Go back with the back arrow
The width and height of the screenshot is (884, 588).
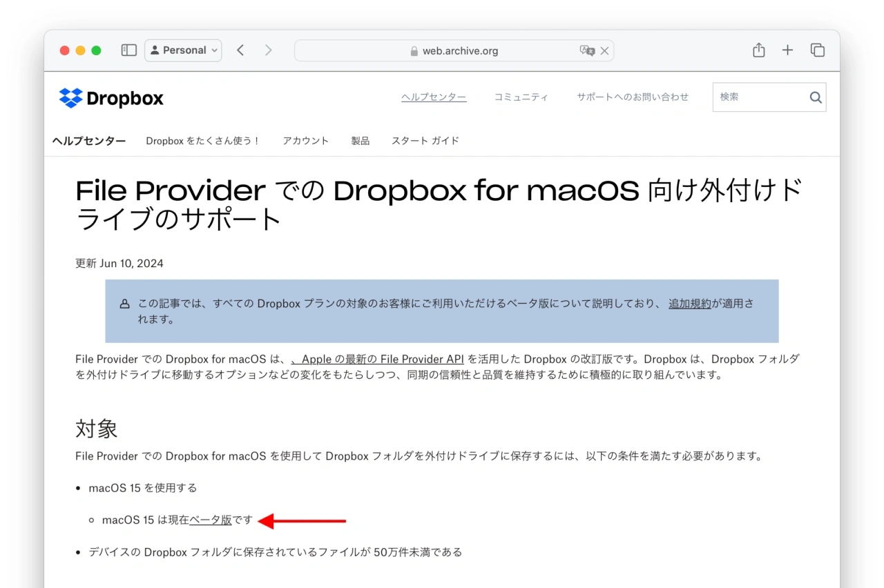click(x=240, y=50)
